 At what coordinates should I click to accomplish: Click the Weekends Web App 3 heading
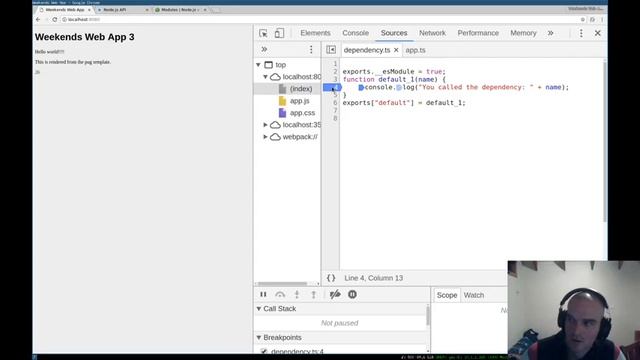pos(84,37)
